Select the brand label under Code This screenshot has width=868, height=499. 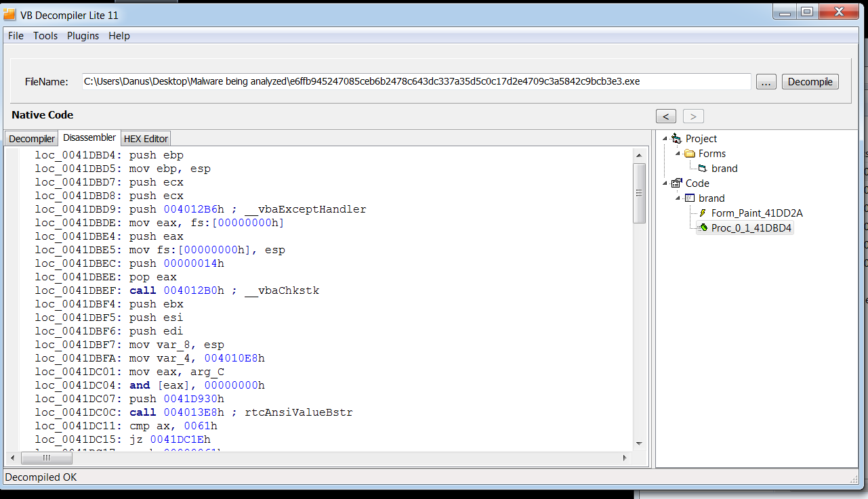coord(711,198)
